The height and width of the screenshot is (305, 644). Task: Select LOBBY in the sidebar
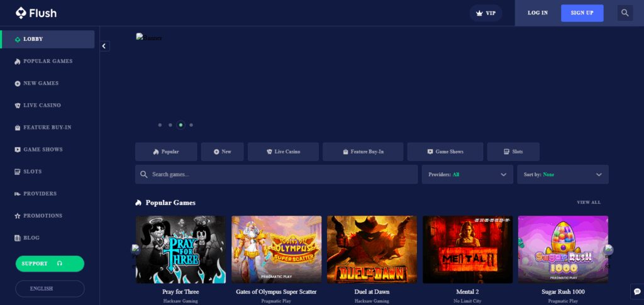coord(48,40)
